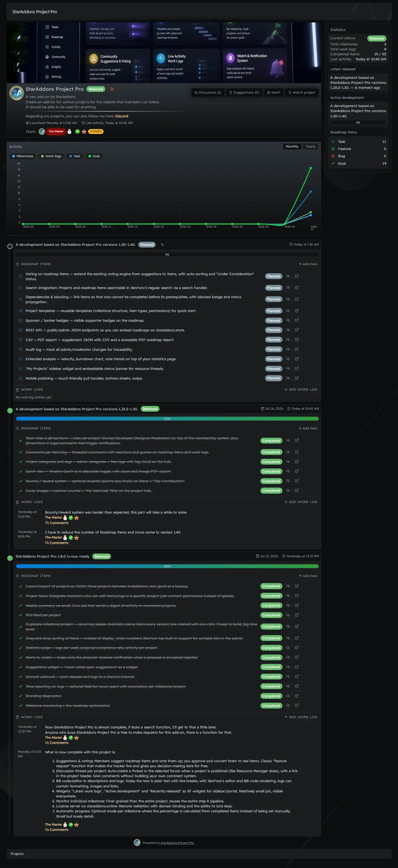This screenshot has width=398, height=868.
Task: Open Discussion (2) thread
Action: point(208,92)
